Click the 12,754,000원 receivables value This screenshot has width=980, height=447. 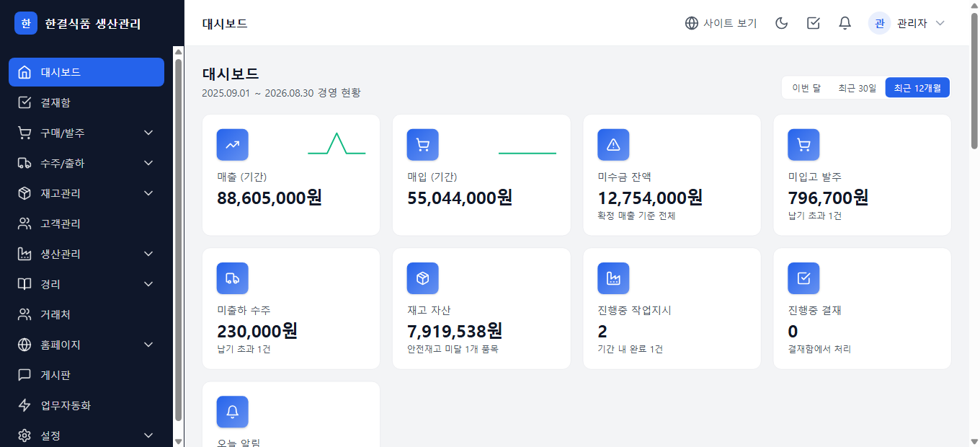pyautogui.click(x=650, y=198)
